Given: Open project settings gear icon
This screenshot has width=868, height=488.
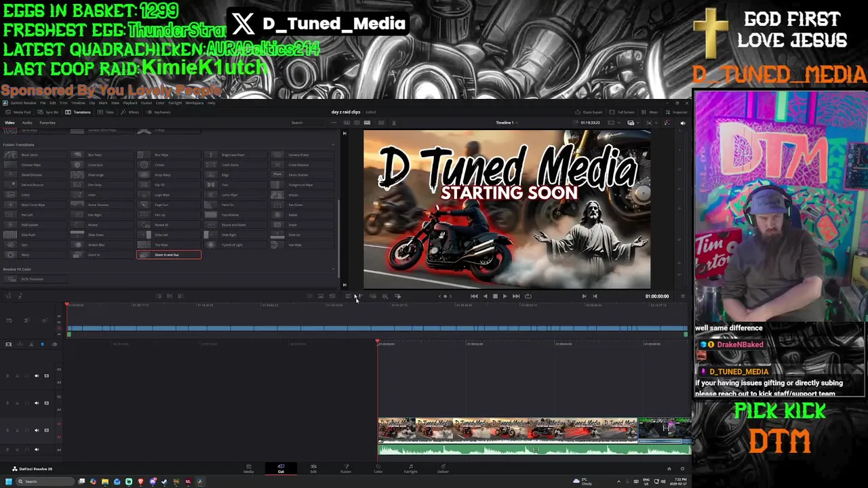Looking at the screenshot, I should click(x=682, y=469).
